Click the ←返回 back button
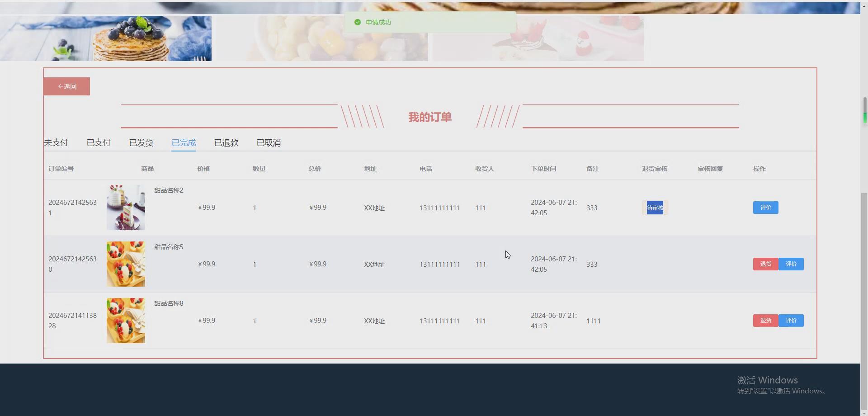Viewport: 868px width, 416px height. [66, 86]
